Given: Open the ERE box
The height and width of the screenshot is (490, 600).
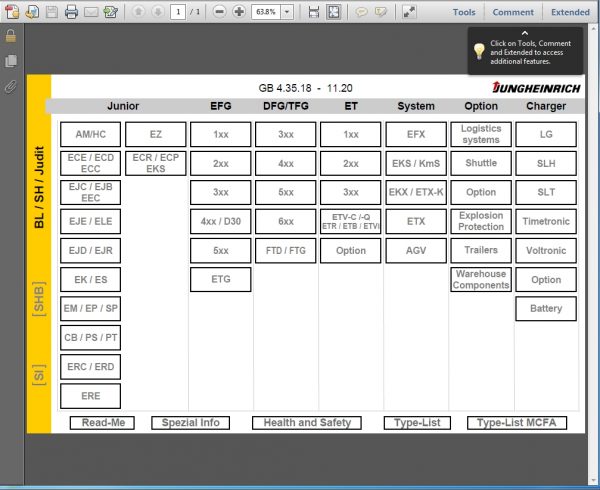Looking at the screenshot, I should pyautogui.click(x=90, y=396).
